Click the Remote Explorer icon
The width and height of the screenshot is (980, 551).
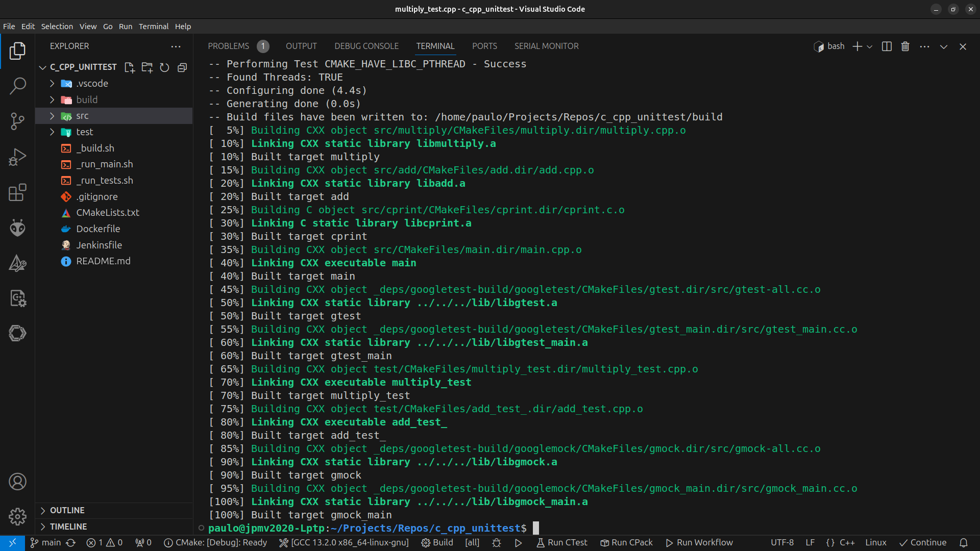pos(18,333)
